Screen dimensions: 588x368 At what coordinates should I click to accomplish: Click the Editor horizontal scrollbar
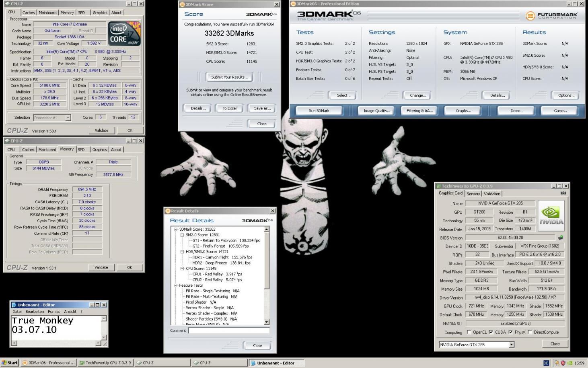click(56, 343)
